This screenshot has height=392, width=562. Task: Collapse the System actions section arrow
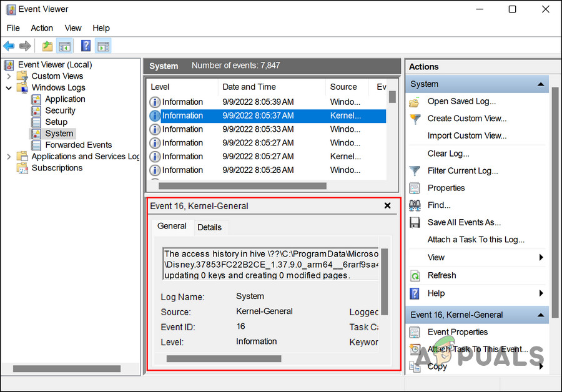(x=541, y=84)
